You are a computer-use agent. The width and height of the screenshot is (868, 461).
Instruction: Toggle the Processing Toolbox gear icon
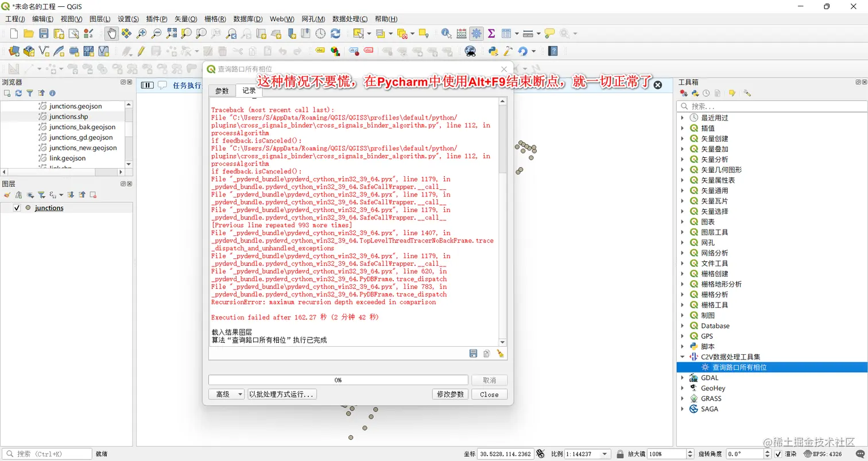coord(476,34)
